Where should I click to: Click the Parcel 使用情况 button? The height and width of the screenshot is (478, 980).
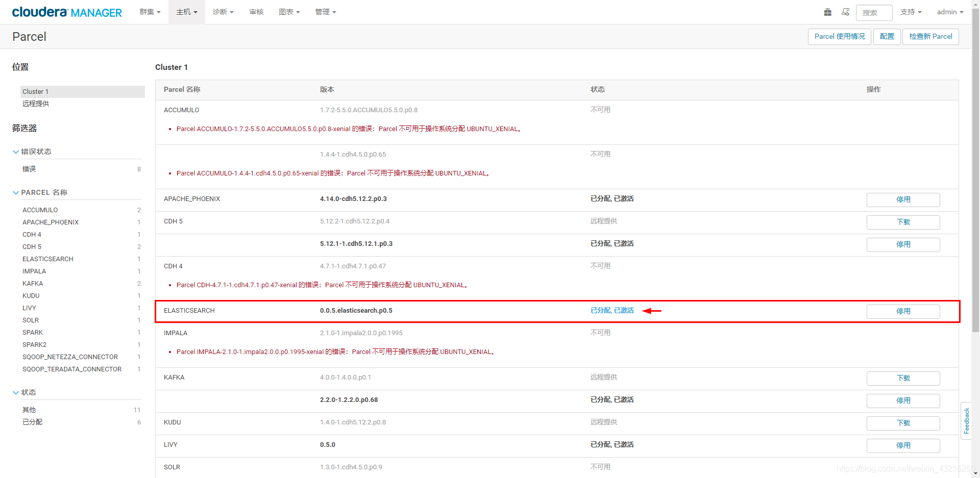[x=839, y=36]
